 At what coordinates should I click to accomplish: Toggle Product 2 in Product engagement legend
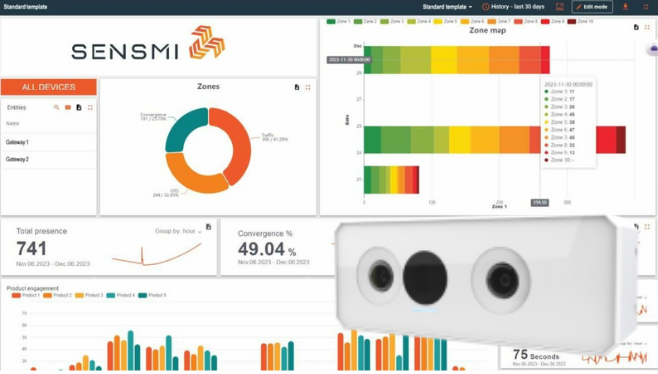pyautogui.click(x=57, y=296)
